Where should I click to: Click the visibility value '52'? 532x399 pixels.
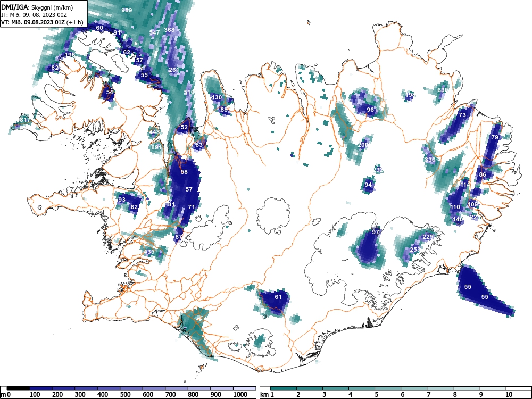[184, 127]
